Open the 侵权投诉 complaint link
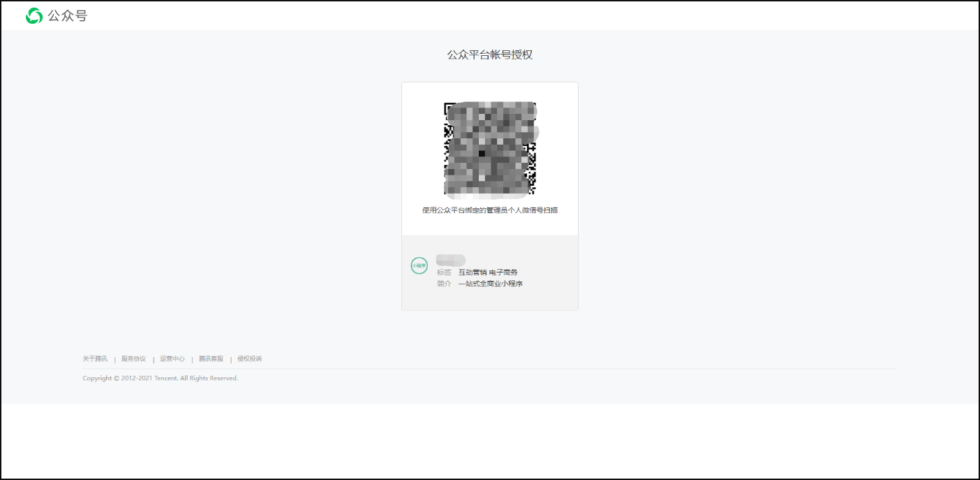The height and width of the screenshot is (480, 980). [250, 359]
